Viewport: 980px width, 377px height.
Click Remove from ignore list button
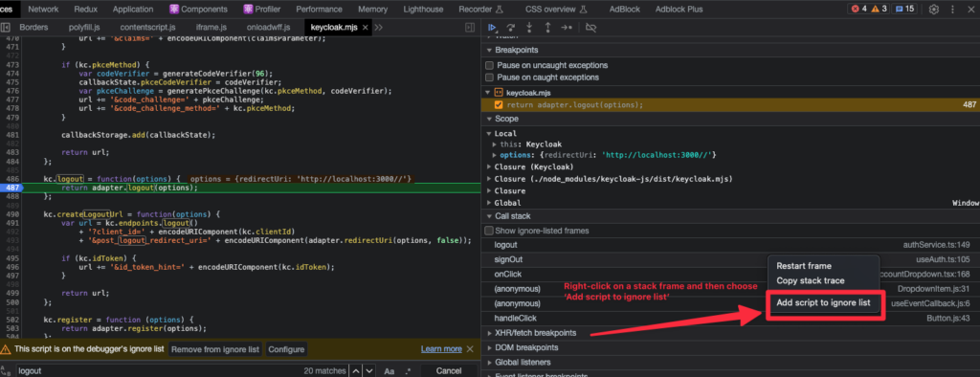coord(215,349)
